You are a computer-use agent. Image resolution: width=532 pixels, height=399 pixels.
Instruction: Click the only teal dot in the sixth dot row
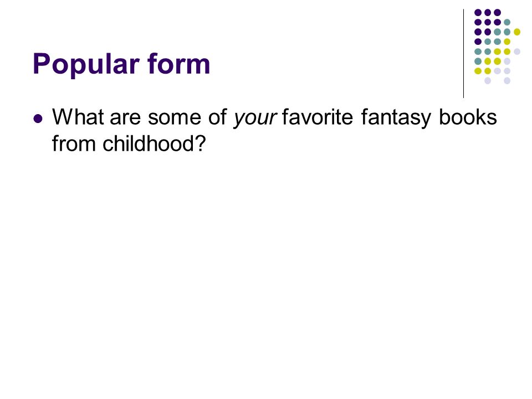click(x=478, y=62)
